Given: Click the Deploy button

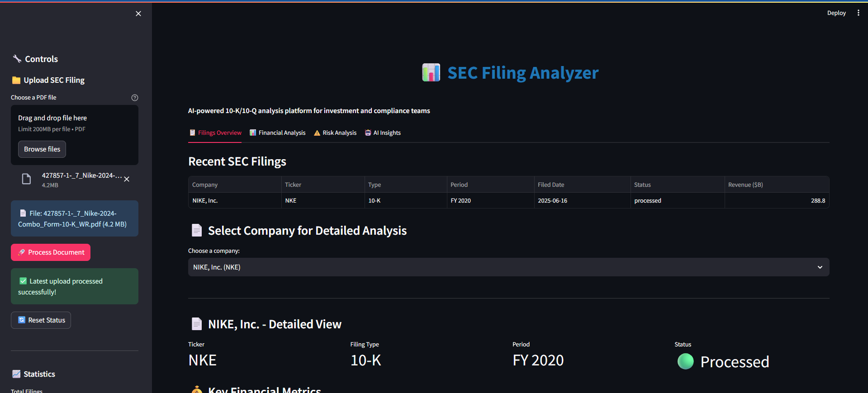Looking at the screenshot, I should click(x=836, y=13).
